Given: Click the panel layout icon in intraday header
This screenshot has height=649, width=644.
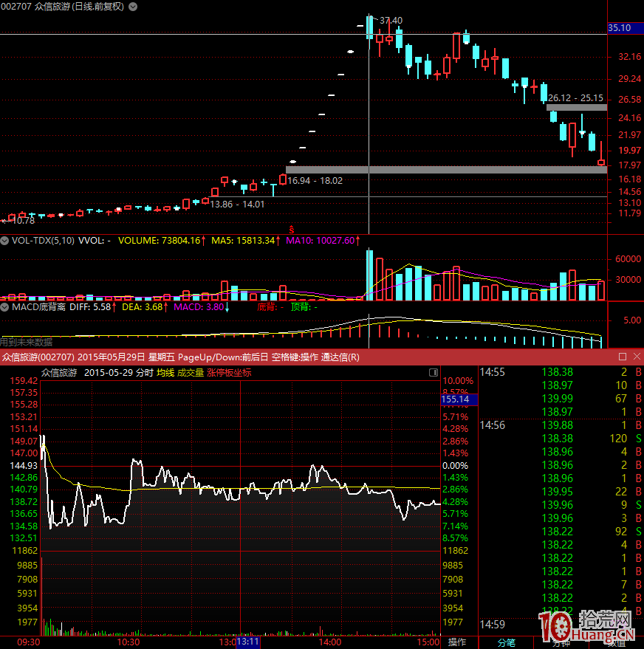Looking at the screenshot, I should pyautogui.click(x=433, y=374).
